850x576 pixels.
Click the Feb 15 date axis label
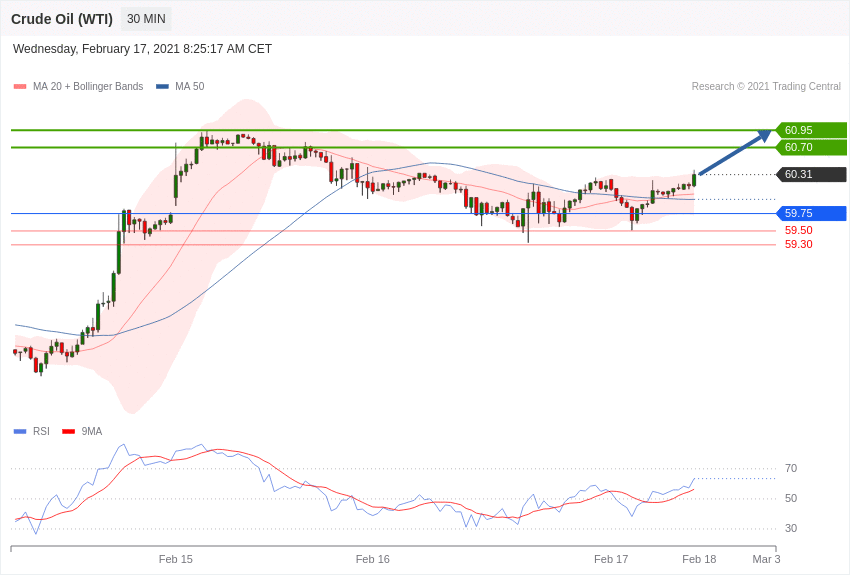point(176,559)
